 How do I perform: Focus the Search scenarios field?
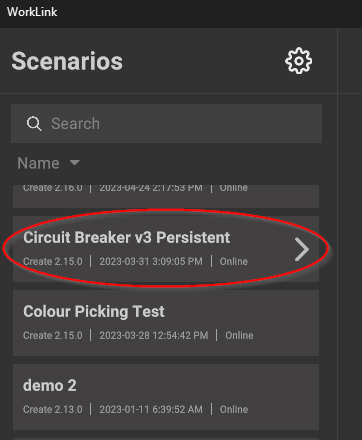166,124
